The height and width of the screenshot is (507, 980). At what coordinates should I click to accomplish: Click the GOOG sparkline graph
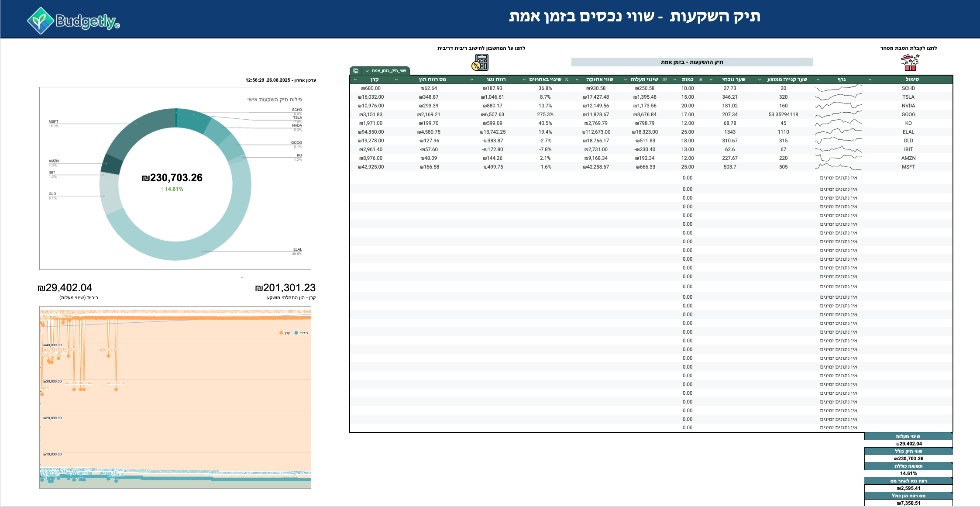tap(838, 114)
